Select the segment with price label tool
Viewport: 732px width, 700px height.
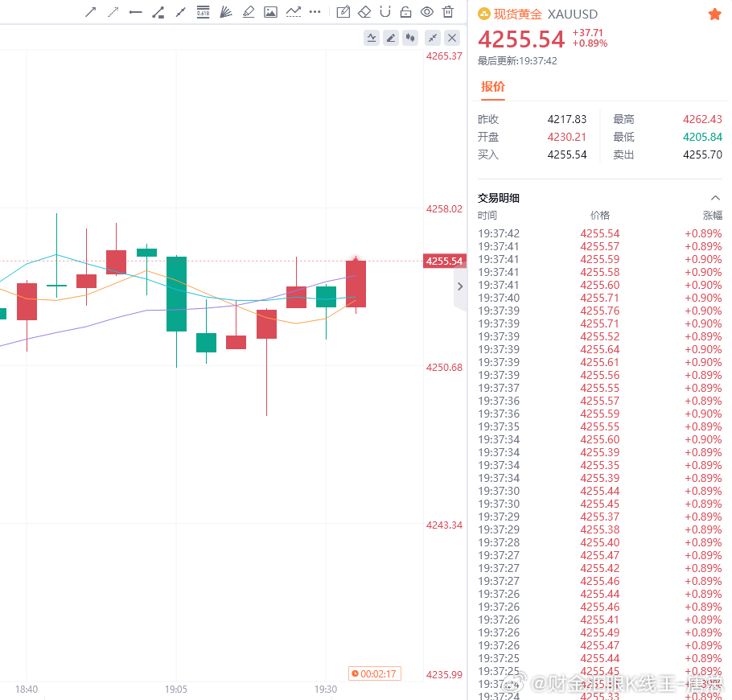tap(158, 12)
